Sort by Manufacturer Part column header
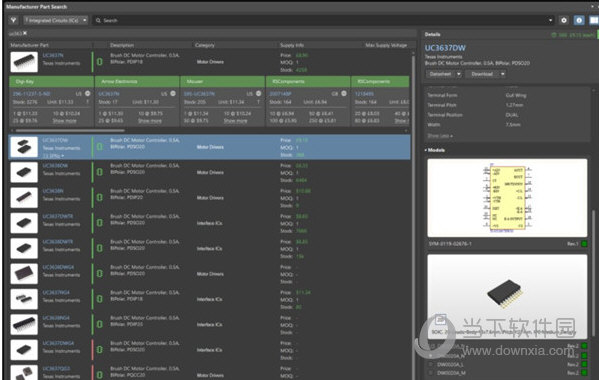This screenshot has width=599, height=380. [x=29, y=45]
